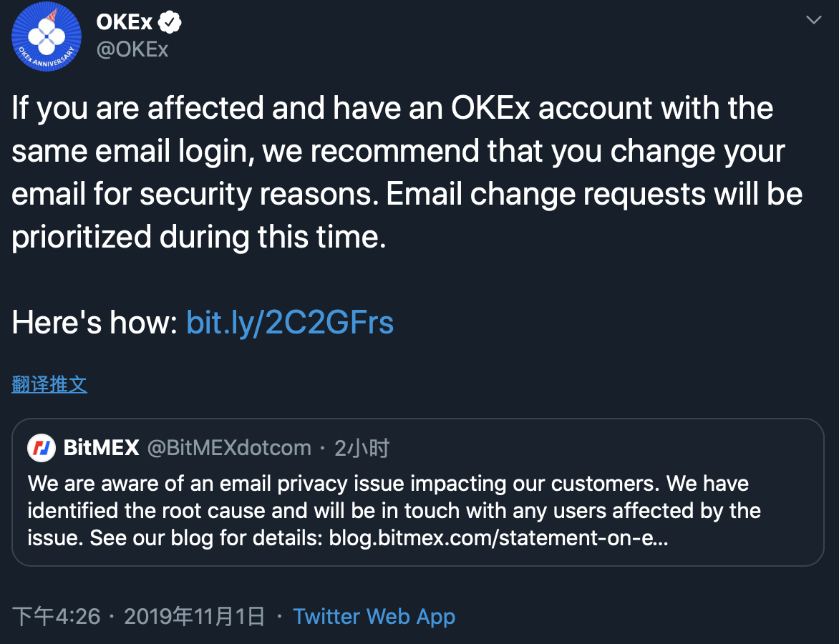The image size is (839, 644).
Task: Open the OKEx display name
Action: click(x=124, y=22)
